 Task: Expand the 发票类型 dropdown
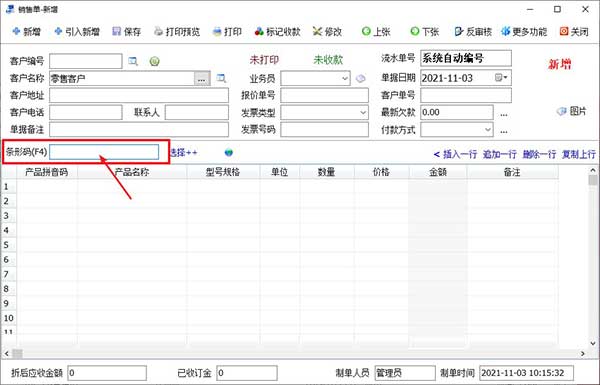(363, 113)
